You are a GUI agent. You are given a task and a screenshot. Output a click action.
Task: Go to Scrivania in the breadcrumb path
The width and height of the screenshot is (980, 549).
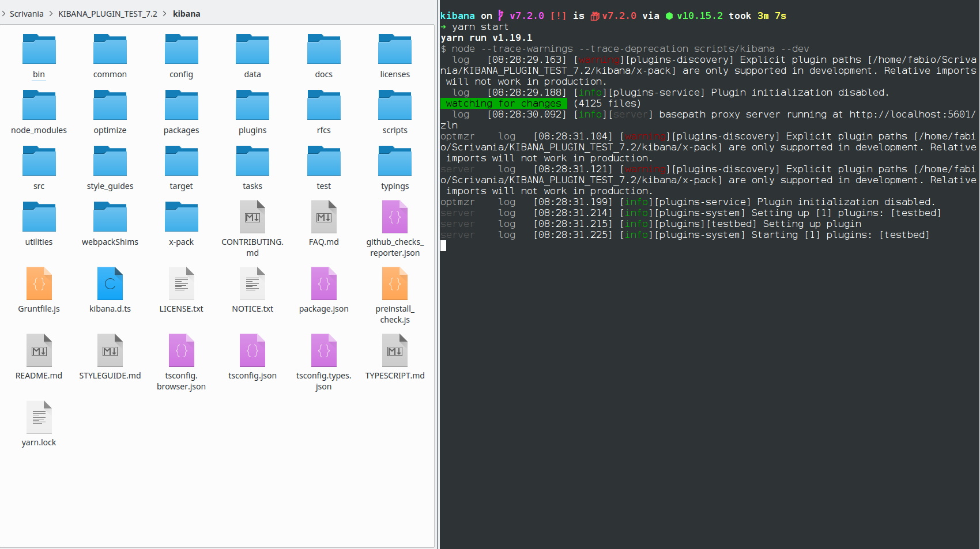27,14
